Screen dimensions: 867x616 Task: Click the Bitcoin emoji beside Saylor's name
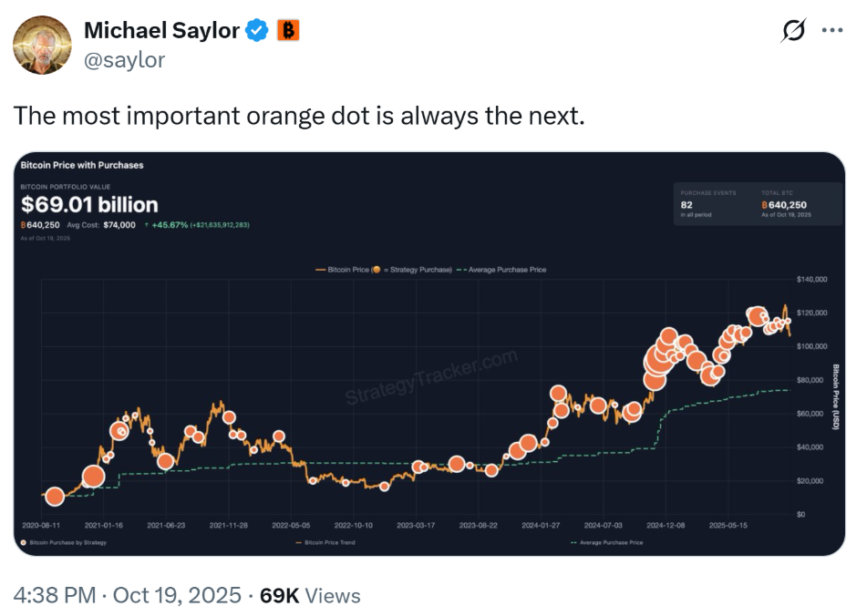[x=288, y=29]
